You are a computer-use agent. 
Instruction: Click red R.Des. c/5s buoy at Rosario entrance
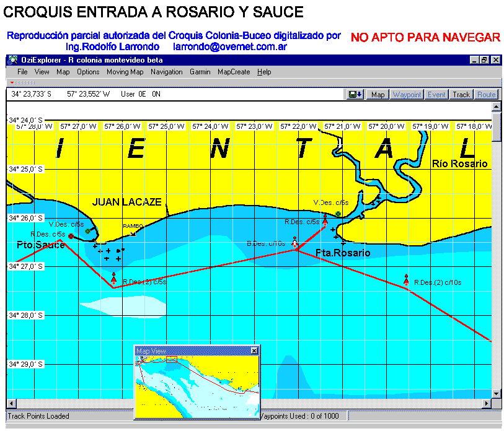(325, 218)
